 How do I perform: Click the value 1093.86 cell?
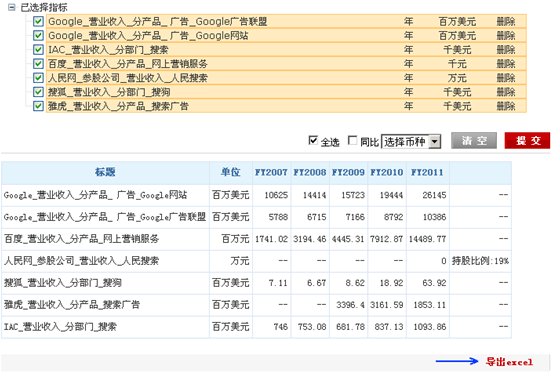(428, 327)
